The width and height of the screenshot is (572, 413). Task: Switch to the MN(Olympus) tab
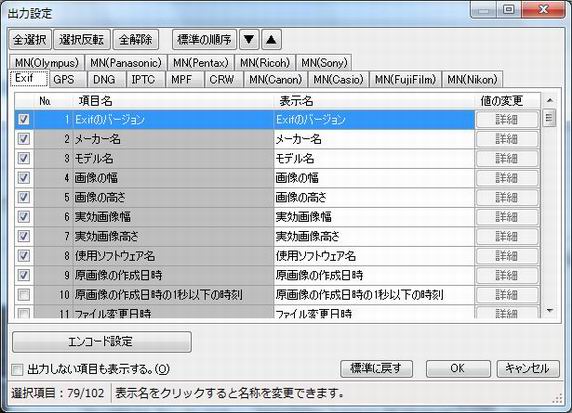47,63
